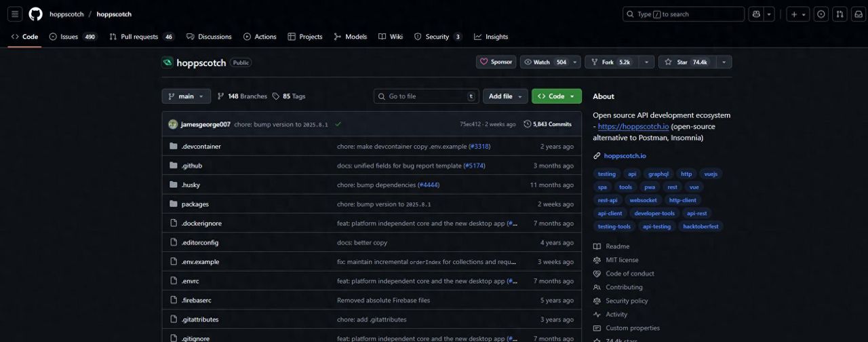Screen dimensions: 868x342
Task: Open the hamburger navigation menu
Action: coord(16,14)
